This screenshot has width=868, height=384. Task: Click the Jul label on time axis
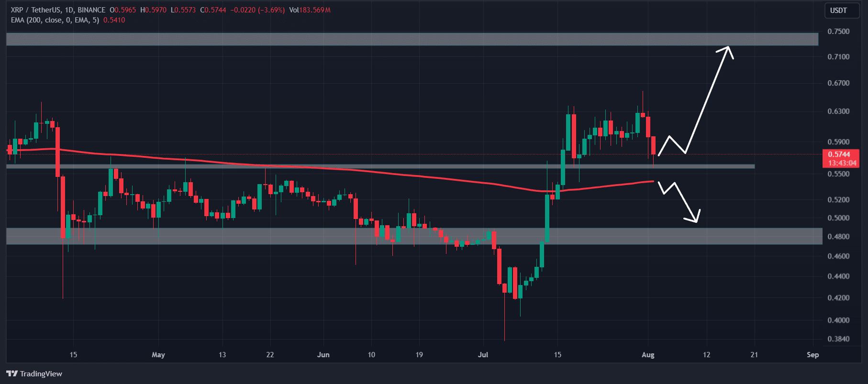coord(483,355)
